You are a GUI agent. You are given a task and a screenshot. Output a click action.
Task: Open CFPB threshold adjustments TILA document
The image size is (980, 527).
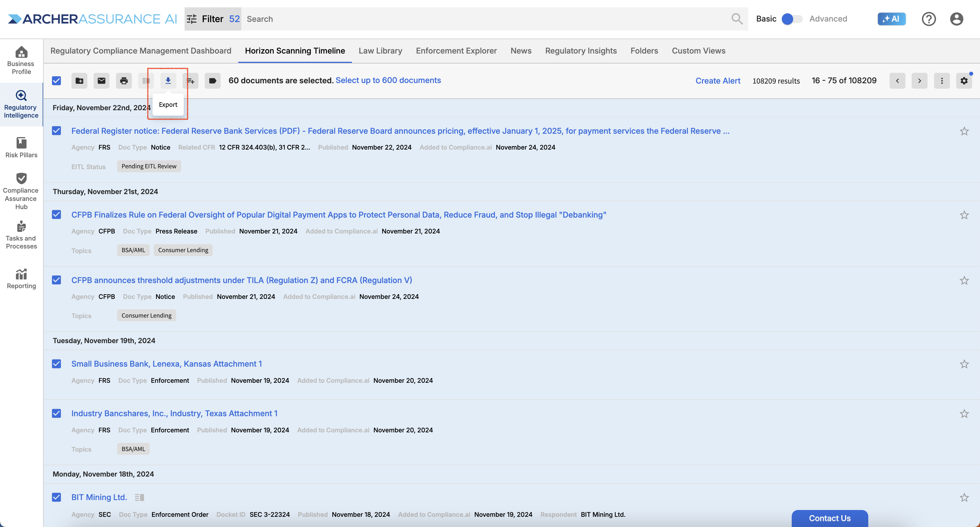(242, 280)
